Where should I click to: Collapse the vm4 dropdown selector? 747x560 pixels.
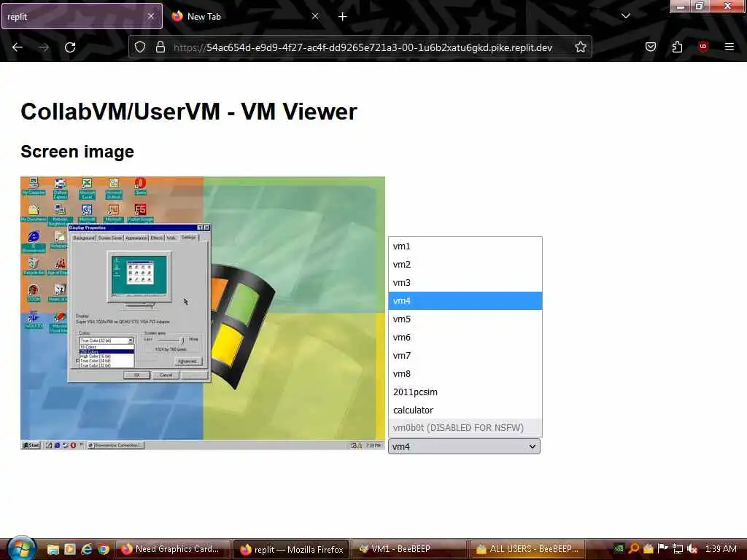tap(464, 446)
